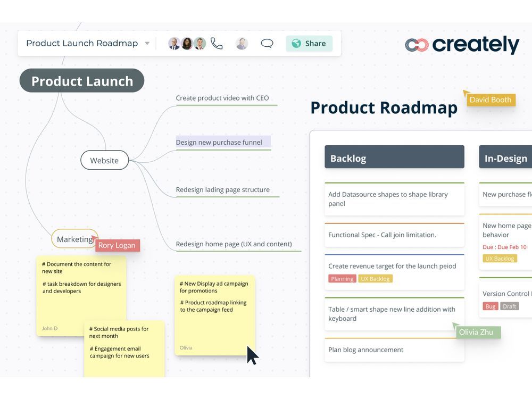Click the globe icon inside the Share button
This screenshot has height=399, width=532.
tap(296, 44)
